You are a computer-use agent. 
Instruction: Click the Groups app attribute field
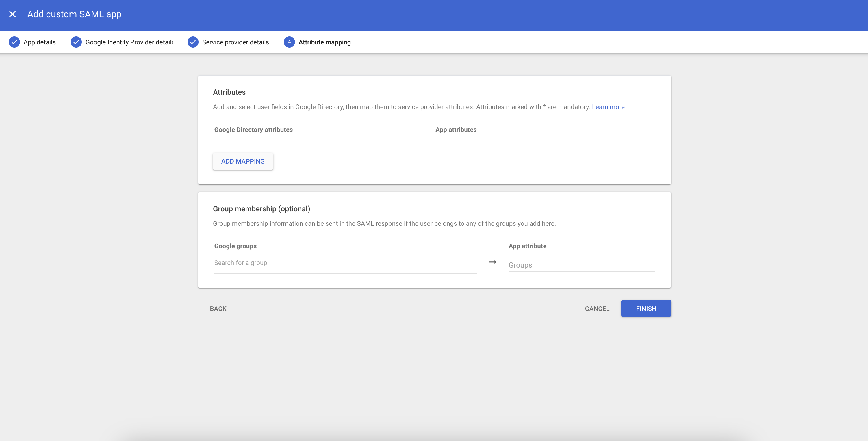[581, 265]
